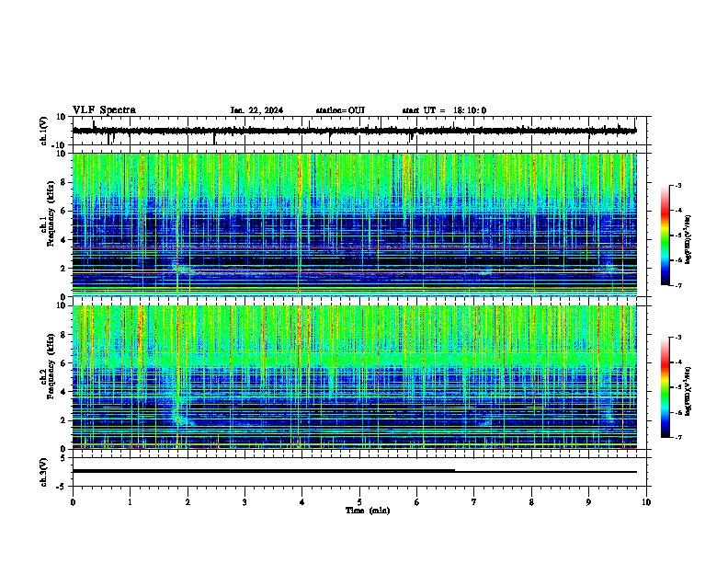728x563 pixels.
Task: Click the date 'Jan. 22, 2024'
Action: [256, 110]
